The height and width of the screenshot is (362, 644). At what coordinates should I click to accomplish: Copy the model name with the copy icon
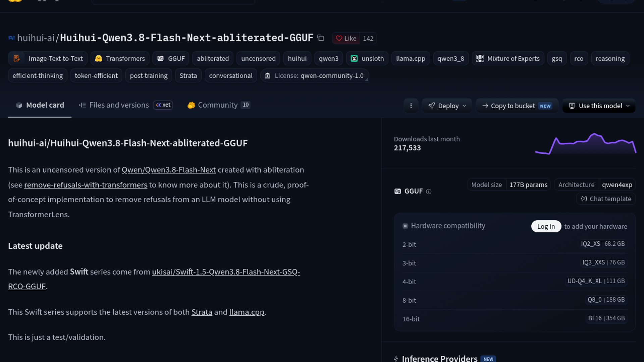[321, 38]
